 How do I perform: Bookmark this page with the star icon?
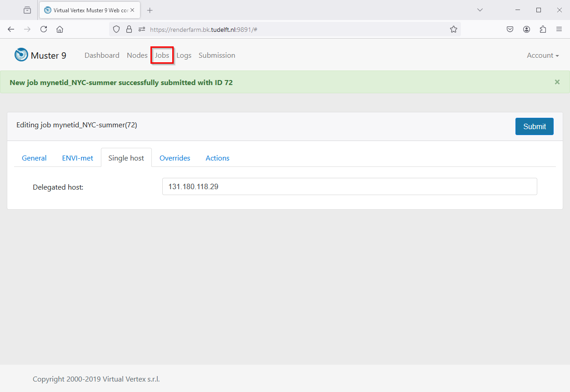tap(453, 29)
